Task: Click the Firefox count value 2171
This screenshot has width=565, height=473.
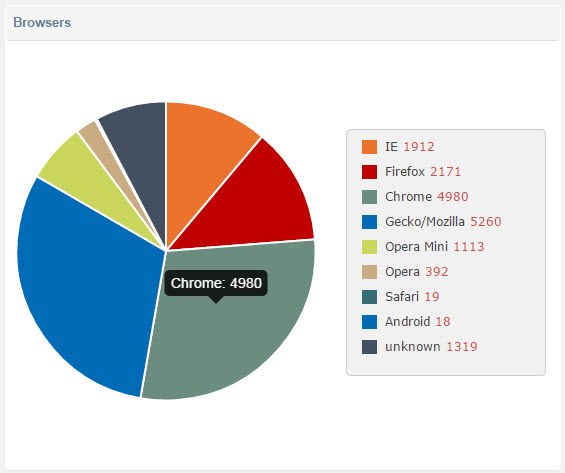Action: pyautogui.click(x=445, y=171)
